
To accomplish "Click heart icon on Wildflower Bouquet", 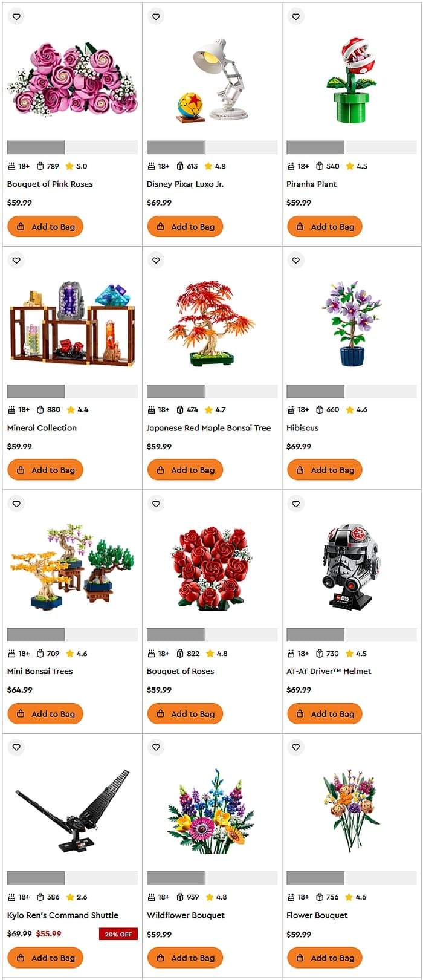I will click(156, 748).
